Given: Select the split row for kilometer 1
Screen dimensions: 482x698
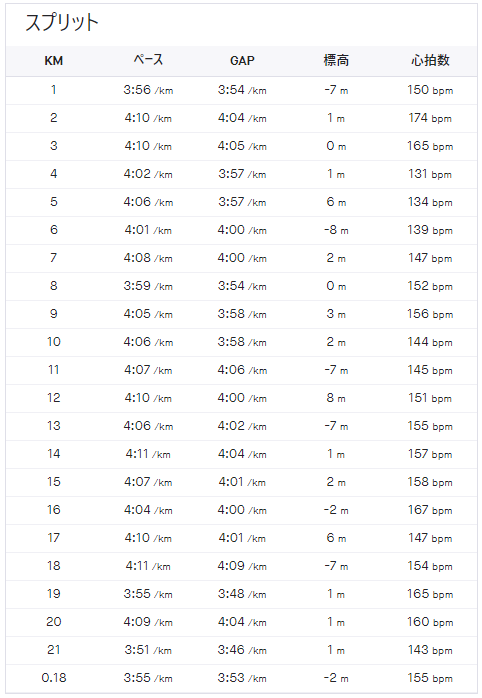Looking at the screenshot, I should 241,90.
